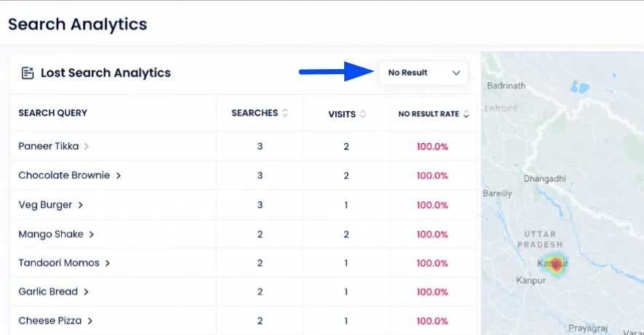This screenshot has height=335, width=644.
Task: Click the Lost Search Analytics heading
Action: click(x=106, y=73)
